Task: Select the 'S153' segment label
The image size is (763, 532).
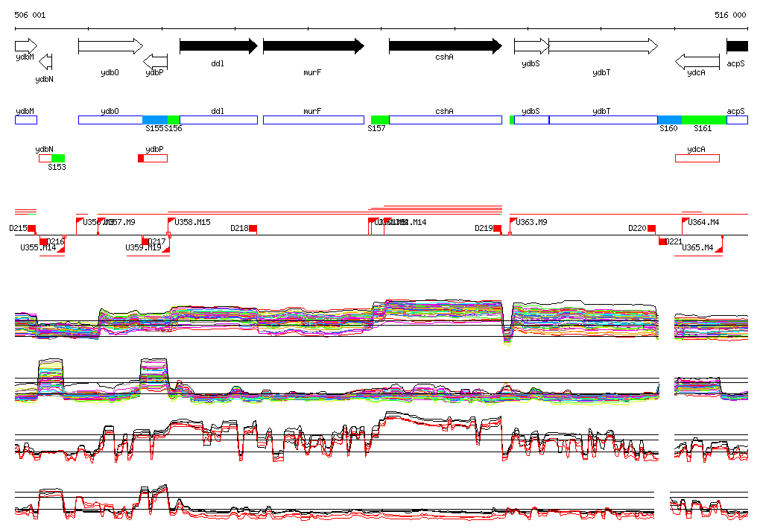Action: pyautogui.click(x=57, y=168)
